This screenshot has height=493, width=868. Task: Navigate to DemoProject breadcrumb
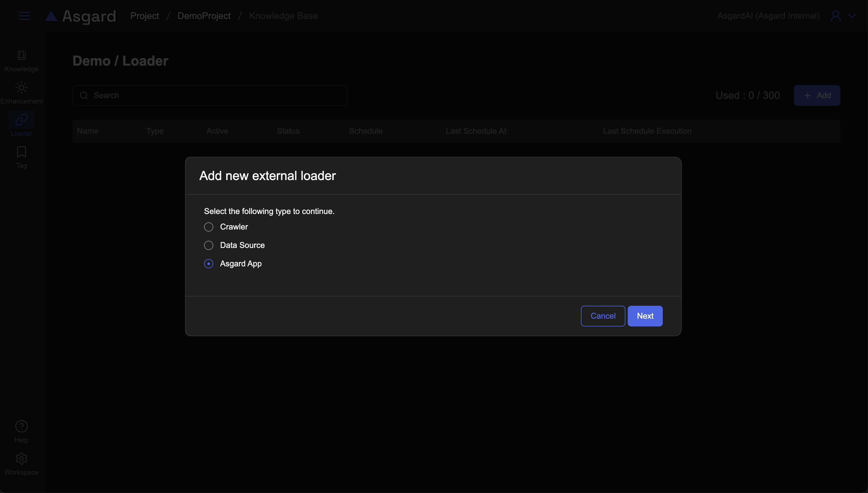click(204, 16)
